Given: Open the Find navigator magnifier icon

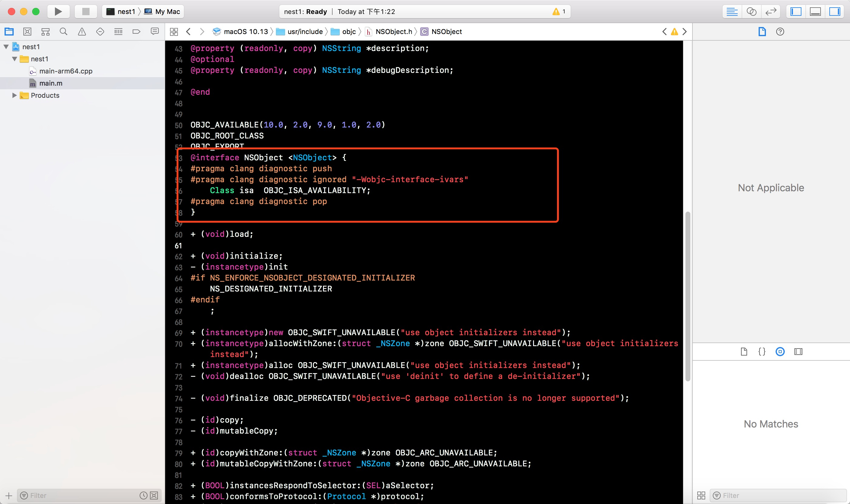Looking at the screenshot, I should point(63,32).
